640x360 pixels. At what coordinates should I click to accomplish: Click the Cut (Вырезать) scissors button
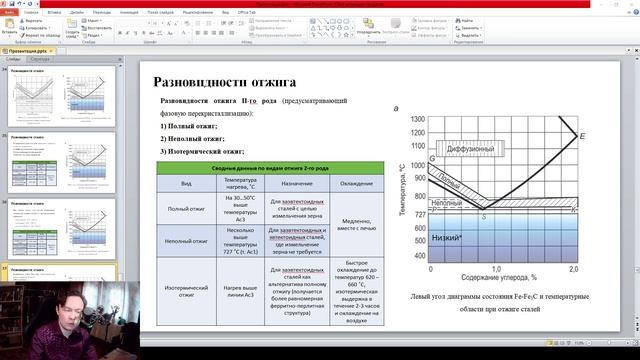[x=31, y=21]
